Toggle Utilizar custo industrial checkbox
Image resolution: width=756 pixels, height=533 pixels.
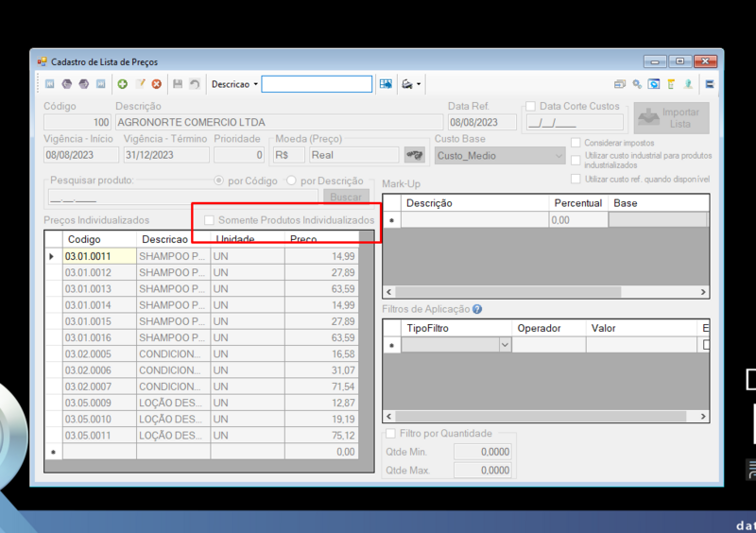pos(576,160)
